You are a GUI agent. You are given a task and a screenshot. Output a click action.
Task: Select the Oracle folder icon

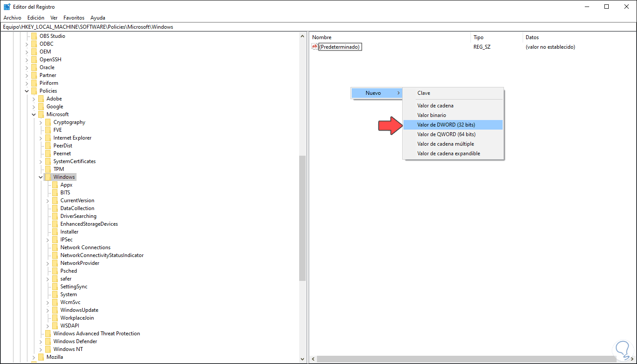[34, 67]
